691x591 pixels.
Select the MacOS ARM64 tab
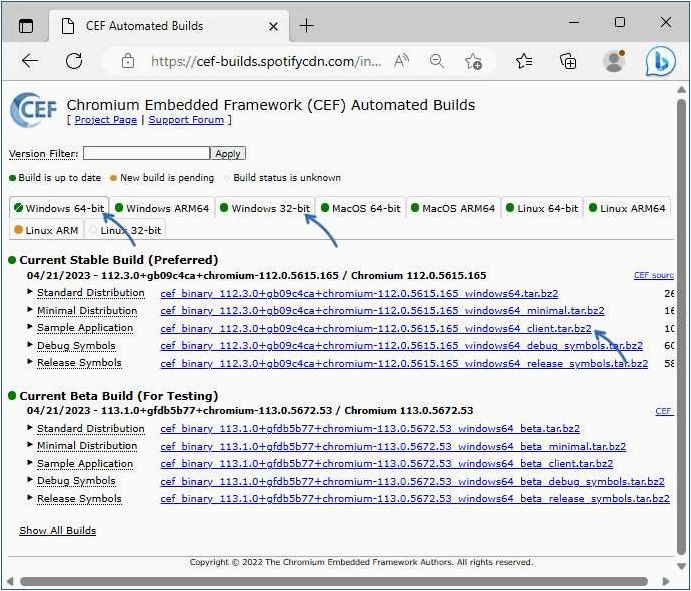click(x=453, y=208)
